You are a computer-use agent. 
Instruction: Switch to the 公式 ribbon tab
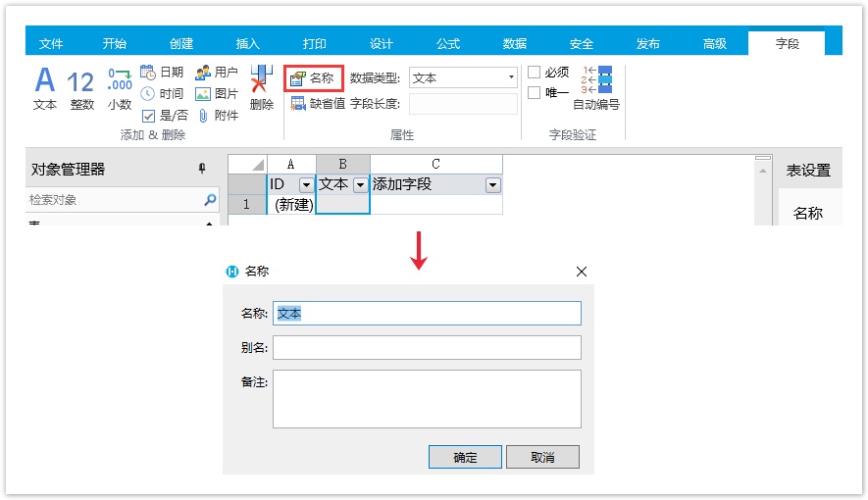tap(448, 44)
